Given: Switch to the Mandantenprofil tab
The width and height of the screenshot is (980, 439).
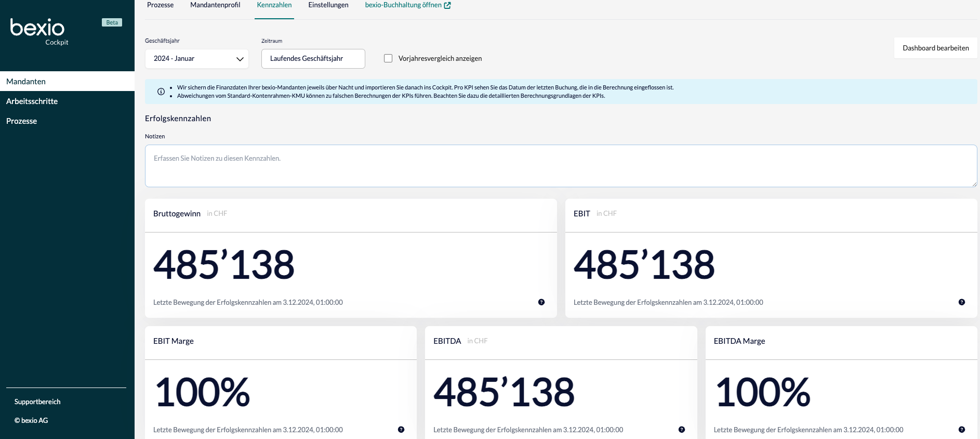Looking at the screenshot, I should [215, 5].
